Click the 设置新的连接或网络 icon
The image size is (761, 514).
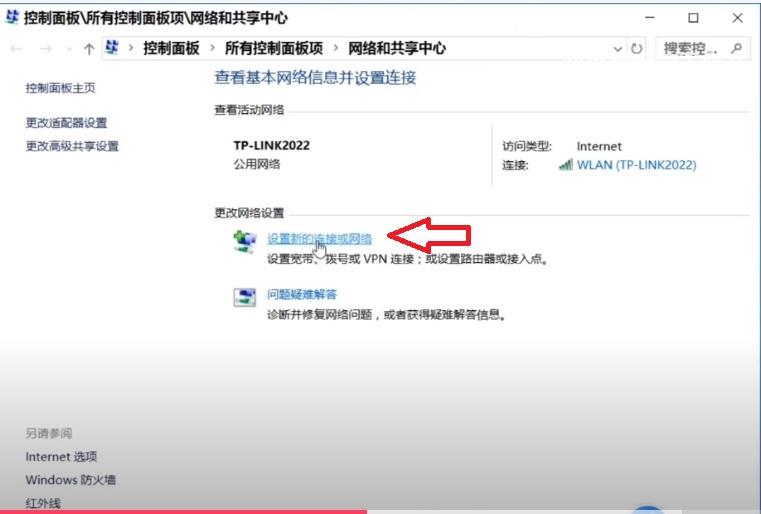(244, 241)
